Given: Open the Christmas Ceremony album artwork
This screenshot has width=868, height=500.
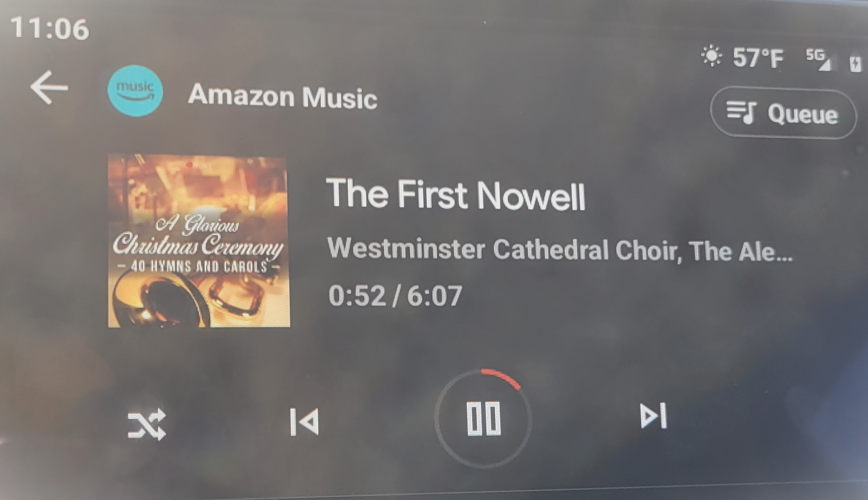Looking at the screenshot, I should 199,241.
